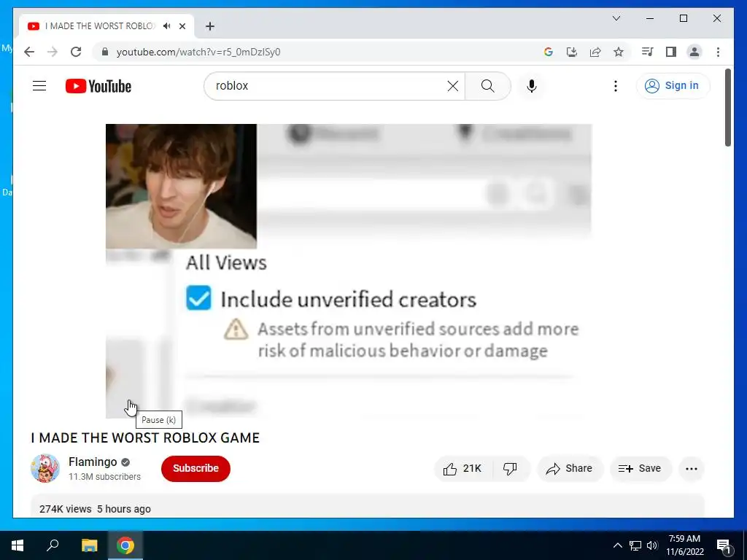This screenshot has width=747, height=560.
Task: Mute the tab via its speaker icon
Action: coord(166,26)
